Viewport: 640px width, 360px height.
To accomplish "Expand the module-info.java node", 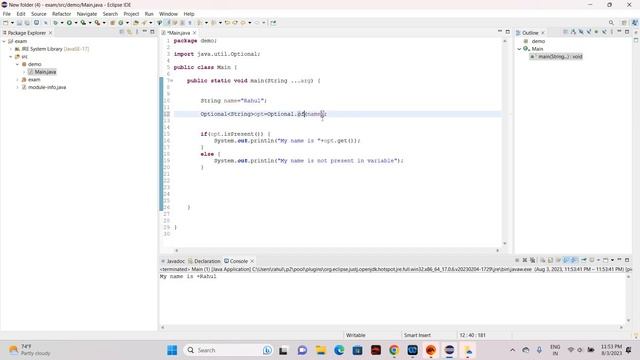I will [18, 87].
